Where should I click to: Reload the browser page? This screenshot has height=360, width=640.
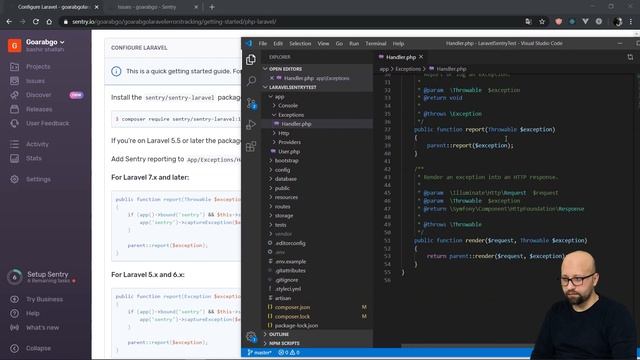(x=36, y=22)
